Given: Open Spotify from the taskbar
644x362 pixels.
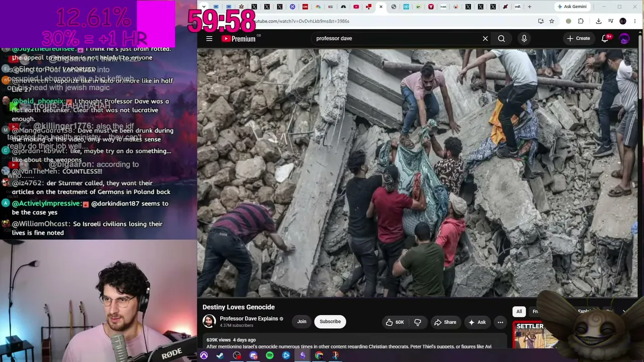Looking at the screenshot, I should tap(270, 355).
